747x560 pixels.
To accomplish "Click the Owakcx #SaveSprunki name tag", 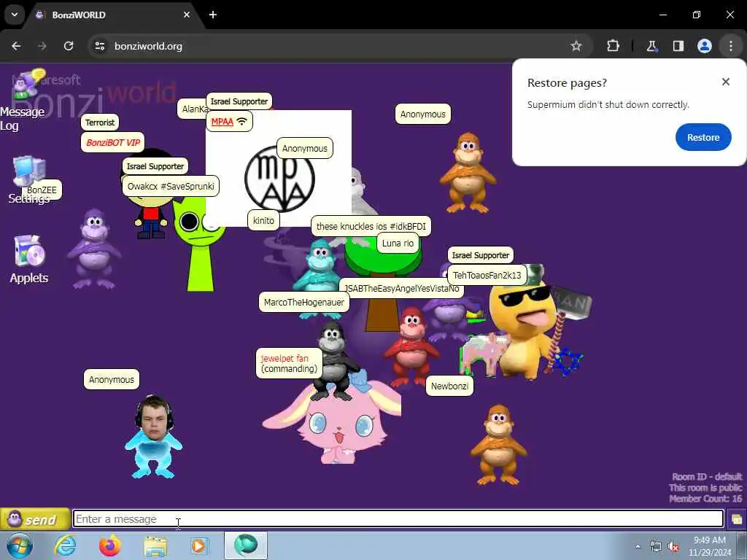I will pos(171,186).
